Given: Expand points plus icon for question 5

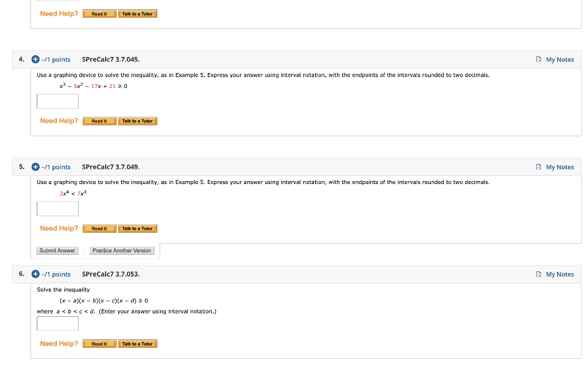Looking at the screenshot, I should [35, 167].
